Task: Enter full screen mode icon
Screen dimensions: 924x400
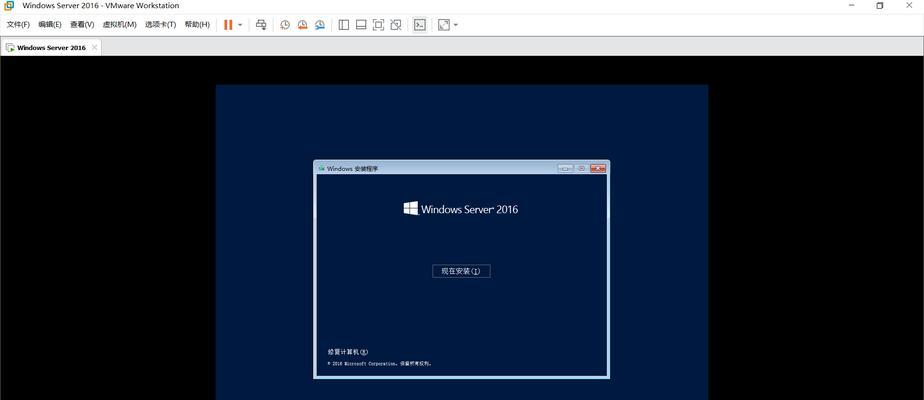Action: (378, 25)
